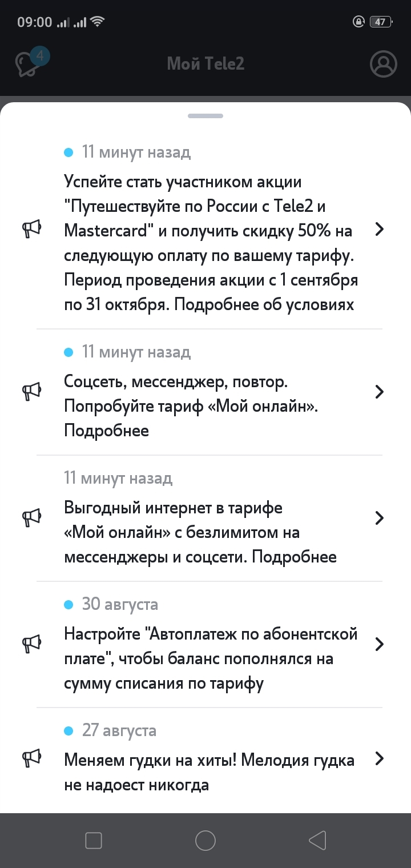Tap megaphone icon beside 'Соцсеть, мессенджер, повтор'

coord(31,392)
